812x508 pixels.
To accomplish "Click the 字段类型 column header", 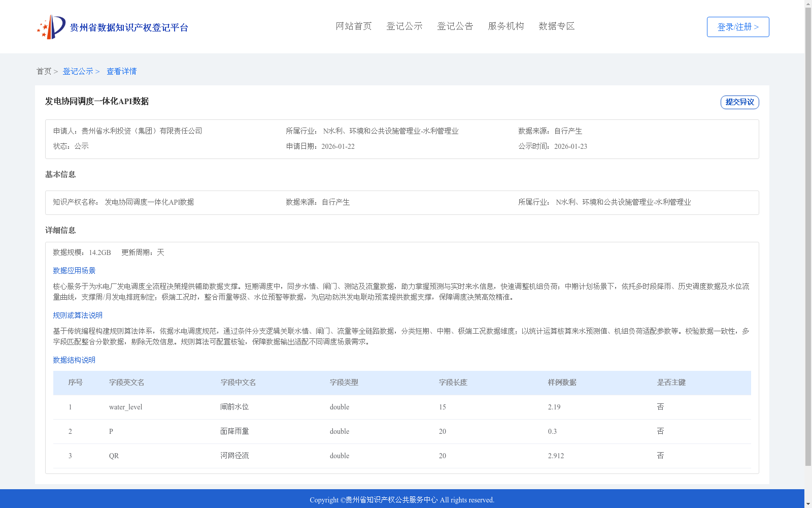I will coord(344,383).
